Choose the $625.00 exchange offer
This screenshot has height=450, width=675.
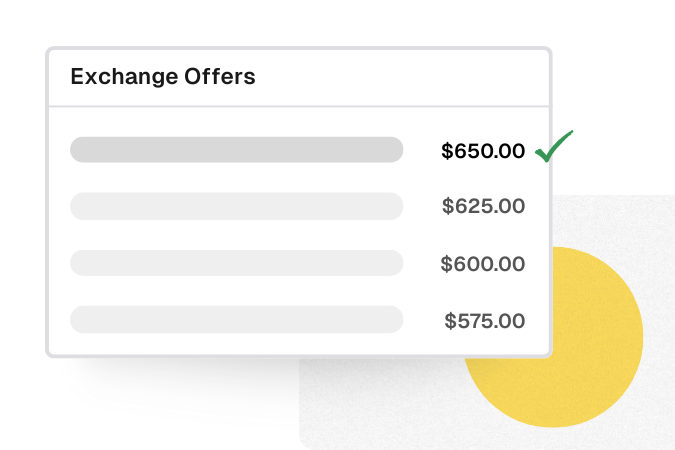(483, 206)
